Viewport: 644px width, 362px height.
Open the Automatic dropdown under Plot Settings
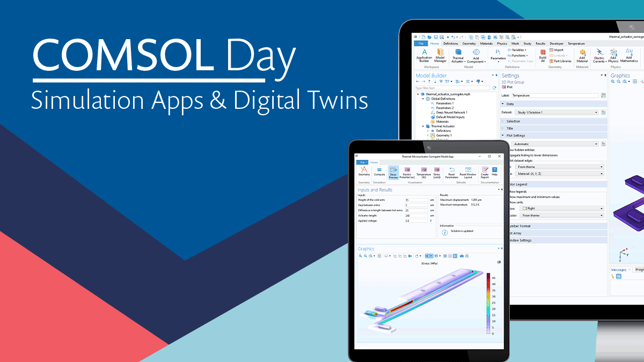[555, 144]
